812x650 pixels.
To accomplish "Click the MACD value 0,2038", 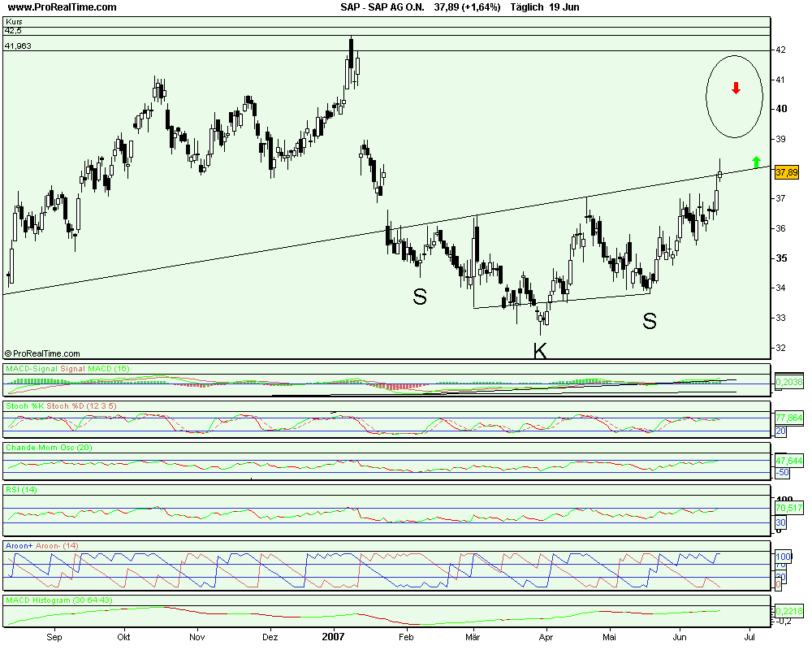I will 789,382.
